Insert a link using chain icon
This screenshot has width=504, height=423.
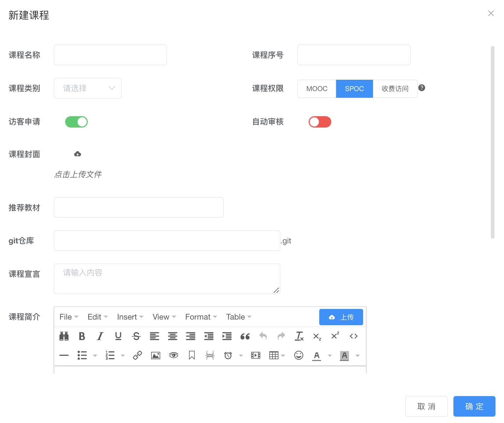pyautogui.click(x=137, y=355)
